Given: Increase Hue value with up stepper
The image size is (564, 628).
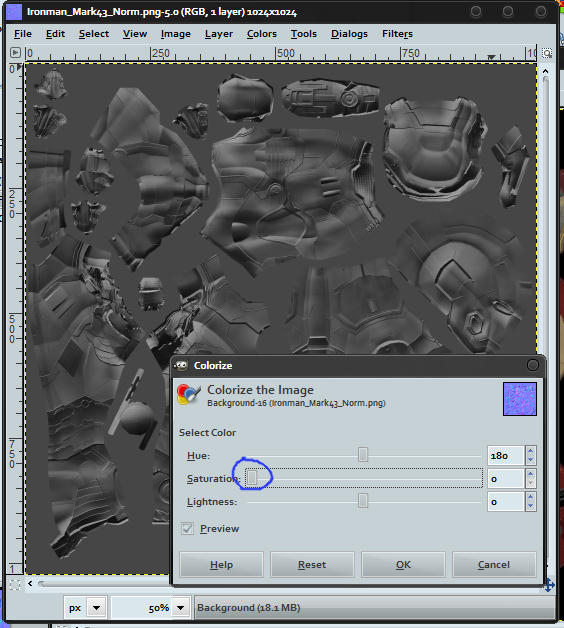Looking at the screenshot, I should click(x=530, y=451).
